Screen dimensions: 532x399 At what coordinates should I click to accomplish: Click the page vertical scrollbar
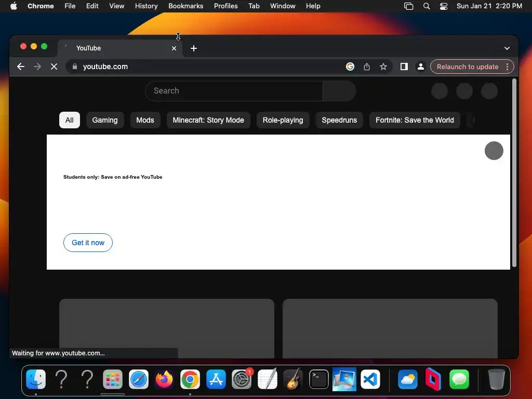tap(514, 172)
